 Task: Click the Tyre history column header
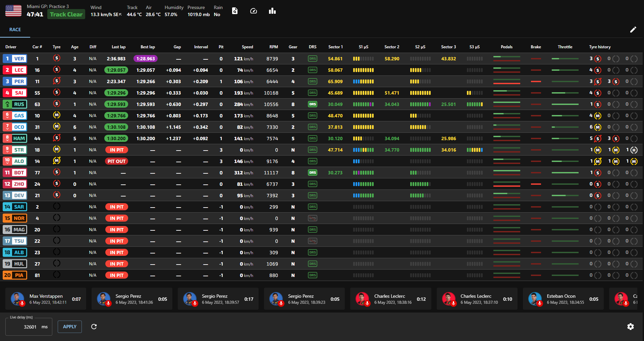[x=600, y=47]
